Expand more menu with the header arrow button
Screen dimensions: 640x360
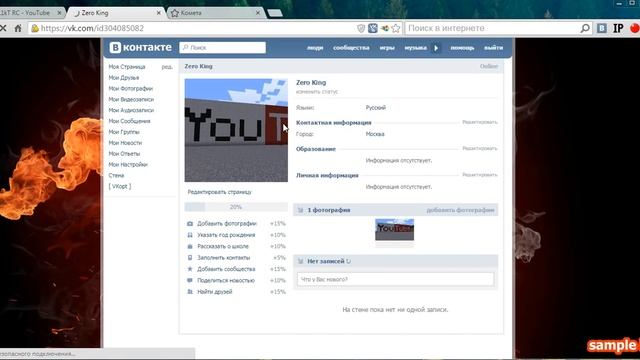[436, 48]
